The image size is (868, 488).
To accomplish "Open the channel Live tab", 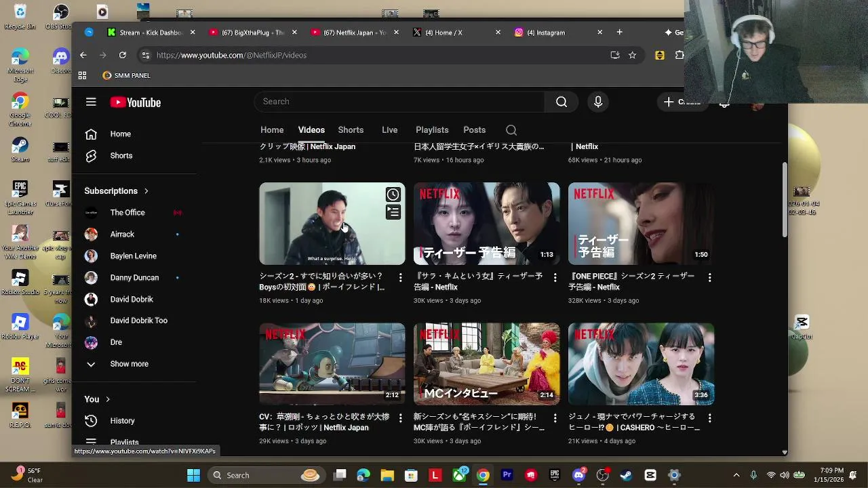I will point(389,130).
